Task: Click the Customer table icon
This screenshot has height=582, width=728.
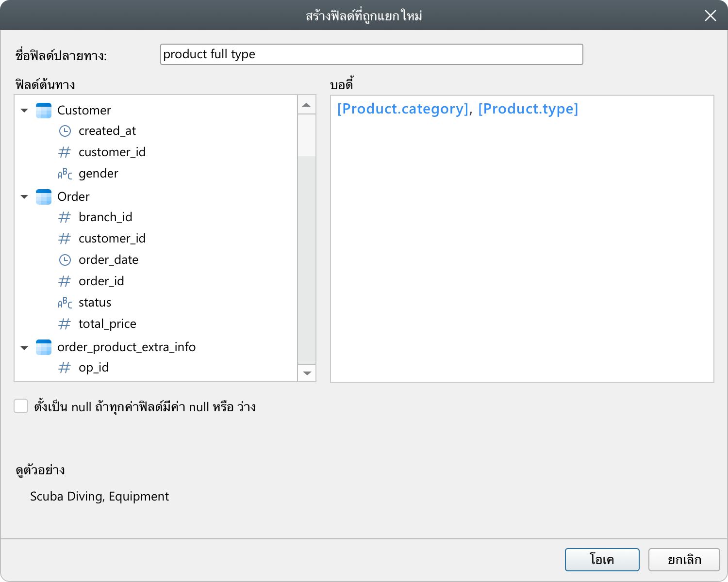Action: (44, 111)
